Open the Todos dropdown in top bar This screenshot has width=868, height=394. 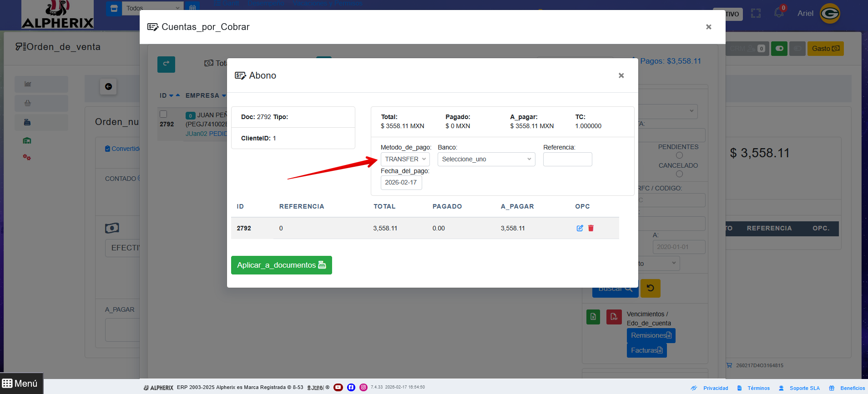click(x=152, y=8)
